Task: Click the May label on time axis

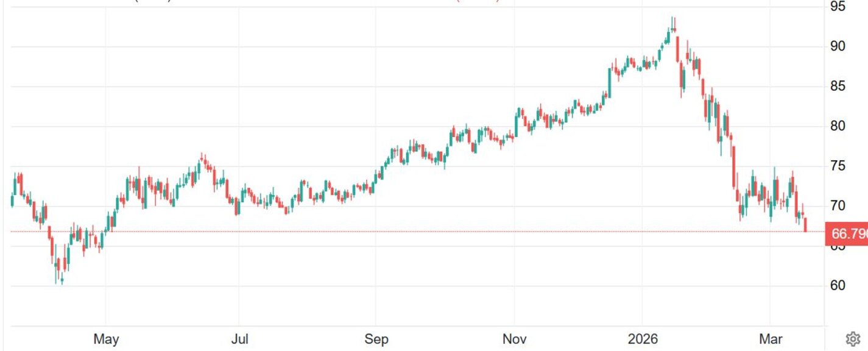Action: 106,339
